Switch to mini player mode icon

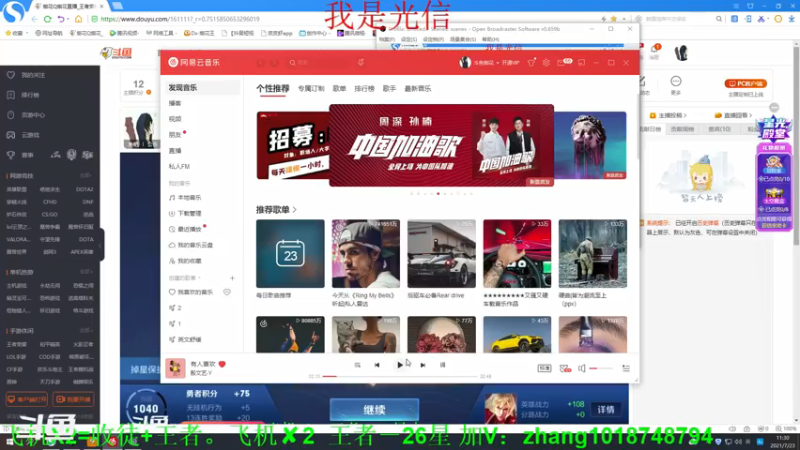[x=582, y=62]
